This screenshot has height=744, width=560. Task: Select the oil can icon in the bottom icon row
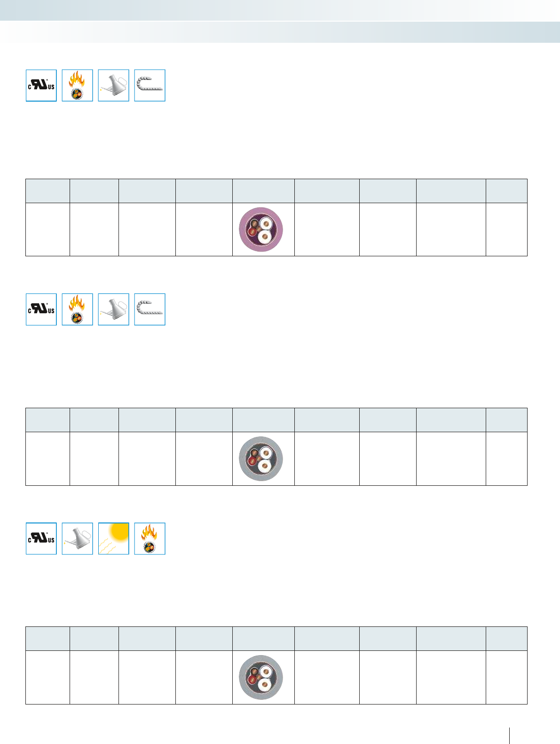tap(78, 538)
